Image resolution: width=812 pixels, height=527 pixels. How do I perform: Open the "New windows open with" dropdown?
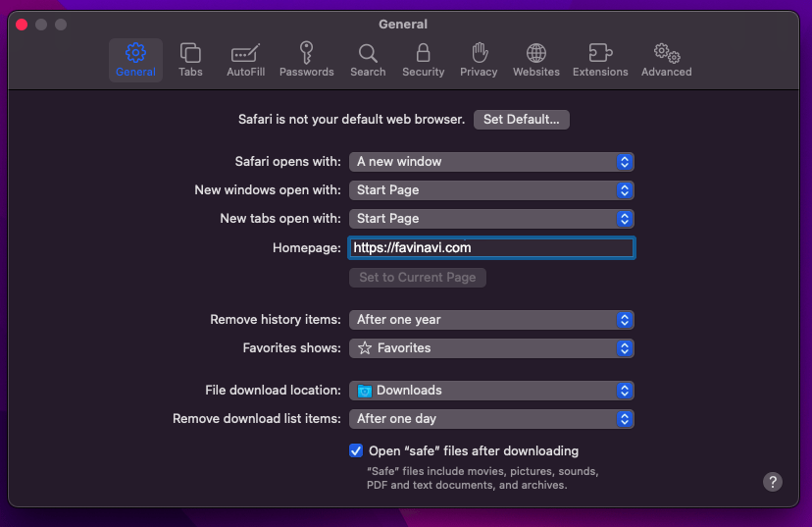point(491,190)
